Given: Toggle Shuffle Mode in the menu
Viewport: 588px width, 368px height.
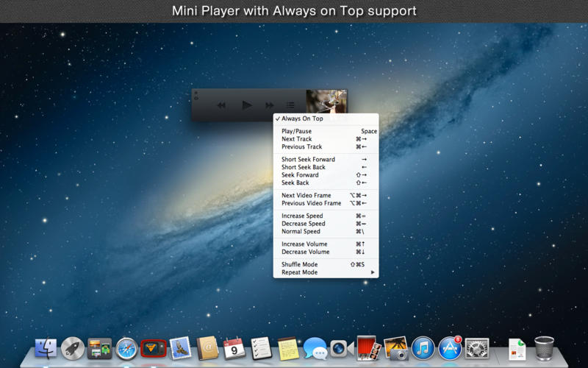Looking at the screenshot, I should 326,264.
